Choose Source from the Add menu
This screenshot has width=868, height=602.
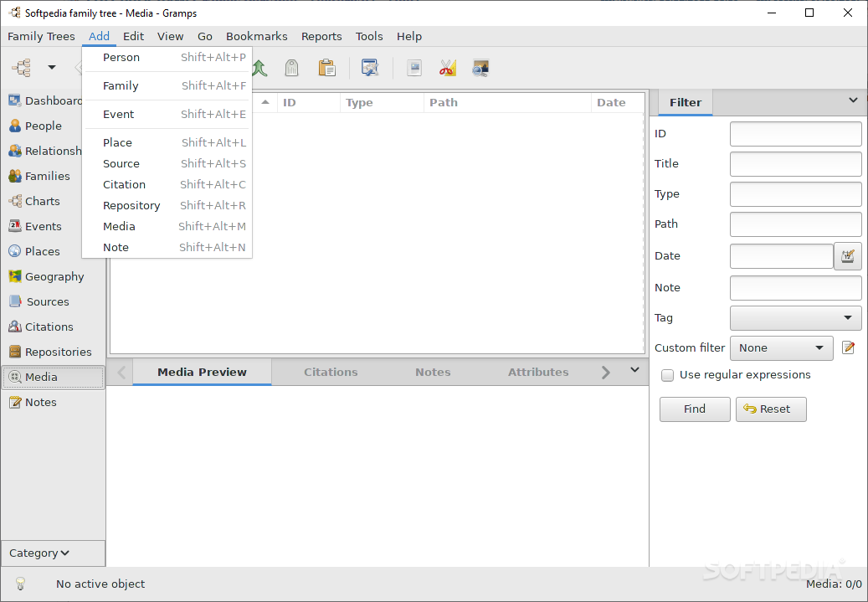(x=167, y=164)
